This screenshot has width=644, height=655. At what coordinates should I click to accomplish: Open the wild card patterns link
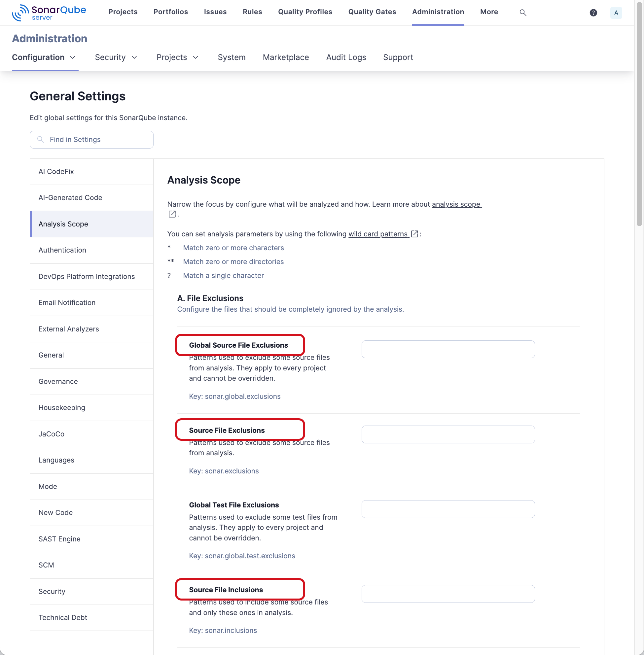[378, 234]
